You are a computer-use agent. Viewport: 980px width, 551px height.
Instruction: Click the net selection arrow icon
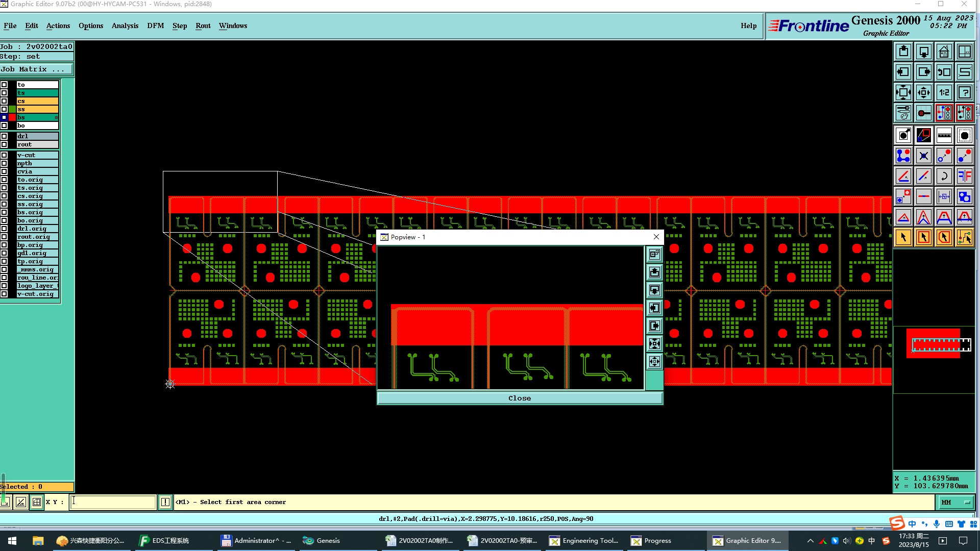[x=964, y=237]
